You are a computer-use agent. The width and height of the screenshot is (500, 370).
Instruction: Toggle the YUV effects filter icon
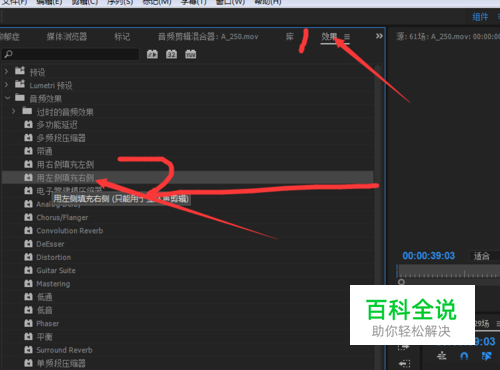click(x=191, y=54)
